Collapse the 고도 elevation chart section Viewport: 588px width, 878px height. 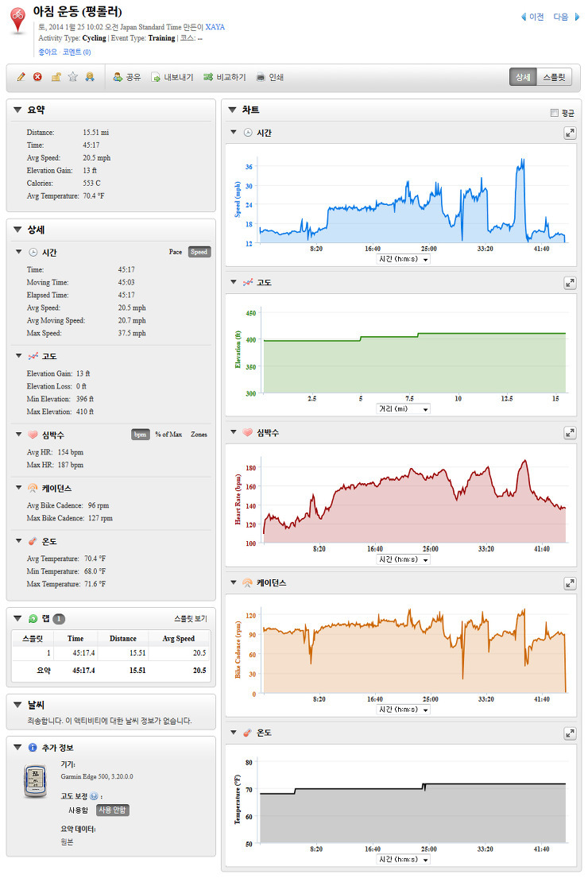point(234,282)
